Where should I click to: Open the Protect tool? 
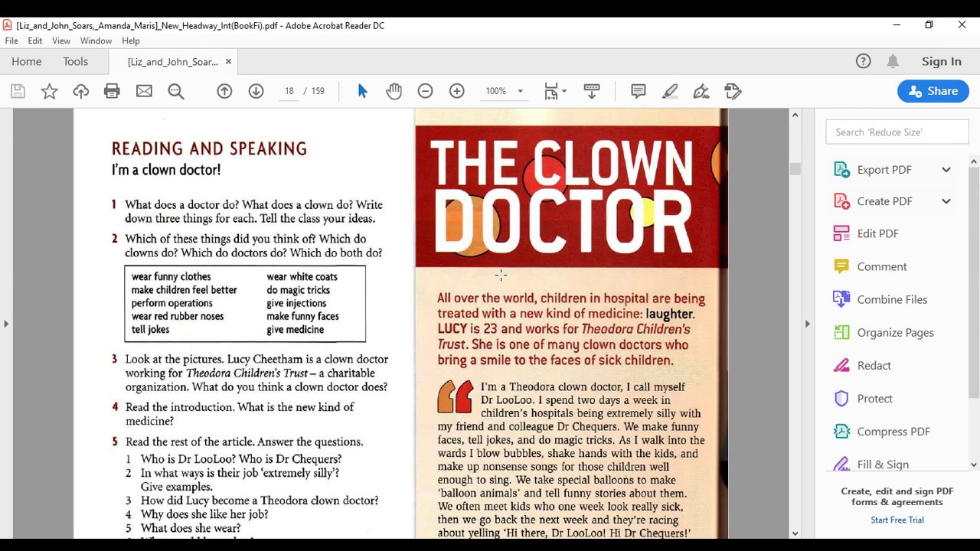click(874, 398)
